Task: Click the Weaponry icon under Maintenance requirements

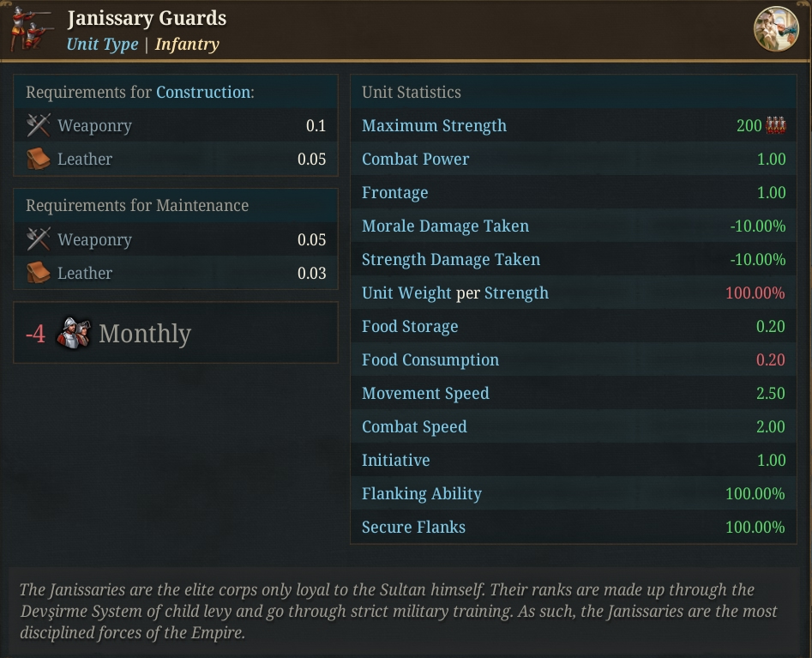Action: coord(39,239)
